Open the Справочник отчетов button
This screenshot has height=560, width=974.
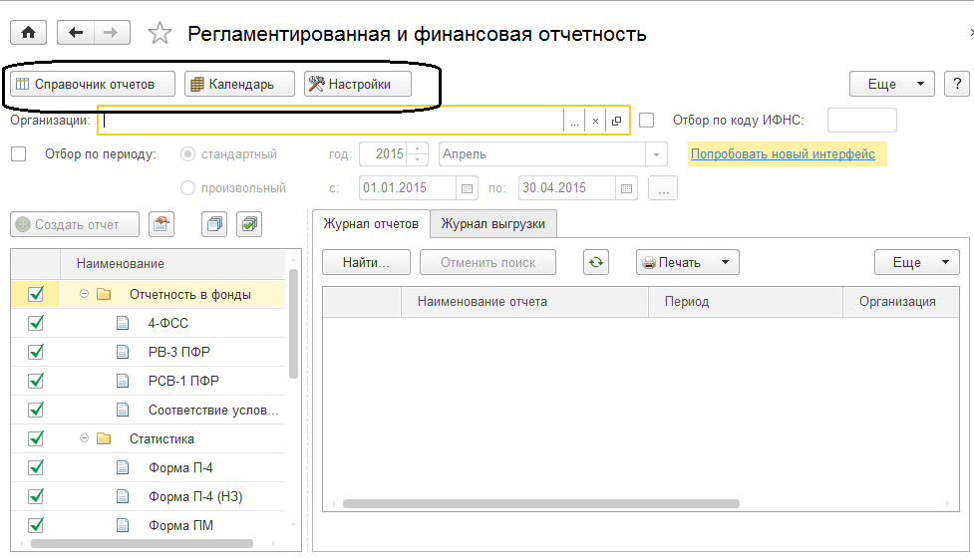coord(93,84)
